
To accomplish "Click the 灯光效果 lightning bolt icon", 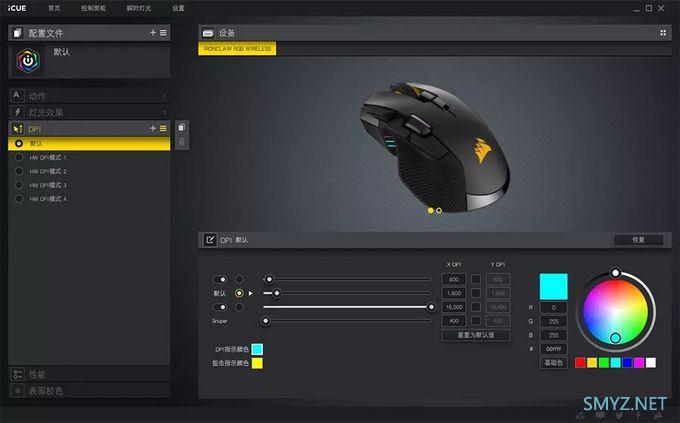I will tap(17, 112).
